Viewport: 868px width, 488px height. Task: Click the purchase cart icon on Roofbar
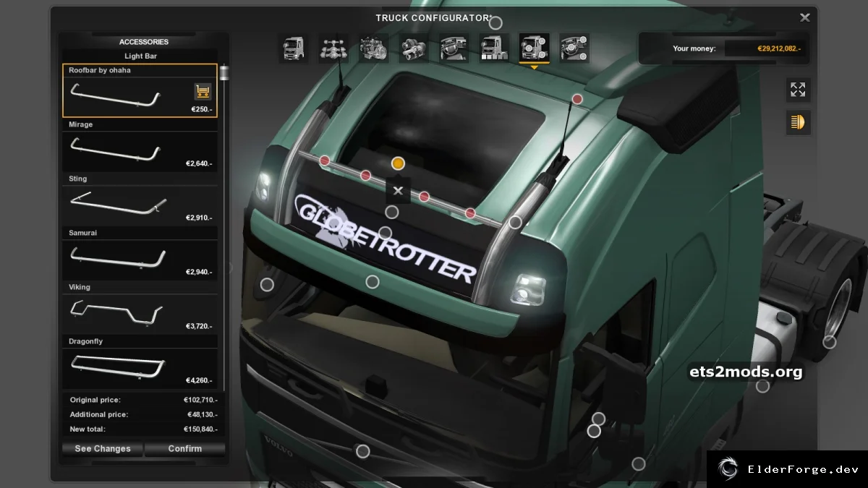203,92
